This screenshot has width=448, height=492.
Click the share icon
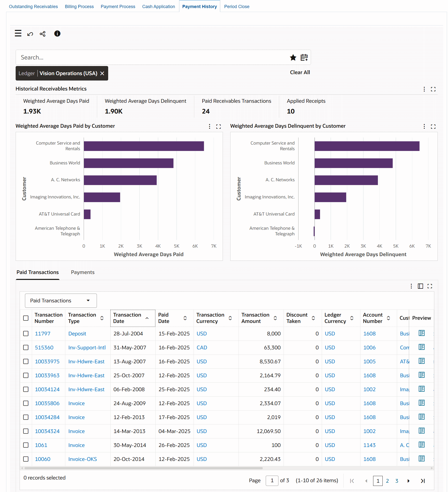click(x=43, y=34)
